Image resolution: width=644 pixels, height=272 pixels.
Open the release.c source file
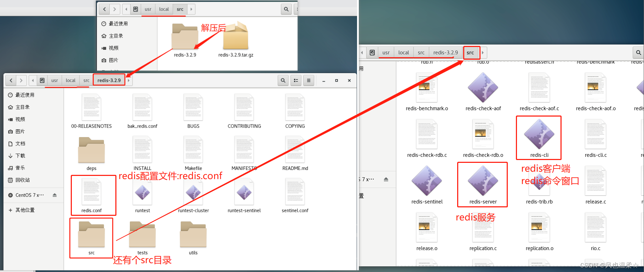pos(596,184)
